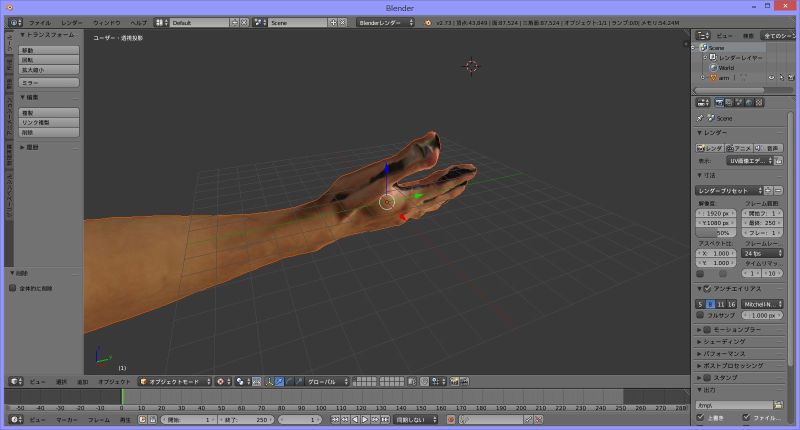This screenshot has height=430, width=800.
Task: Click the 3D viewport editor type icon
Action: 14,381
